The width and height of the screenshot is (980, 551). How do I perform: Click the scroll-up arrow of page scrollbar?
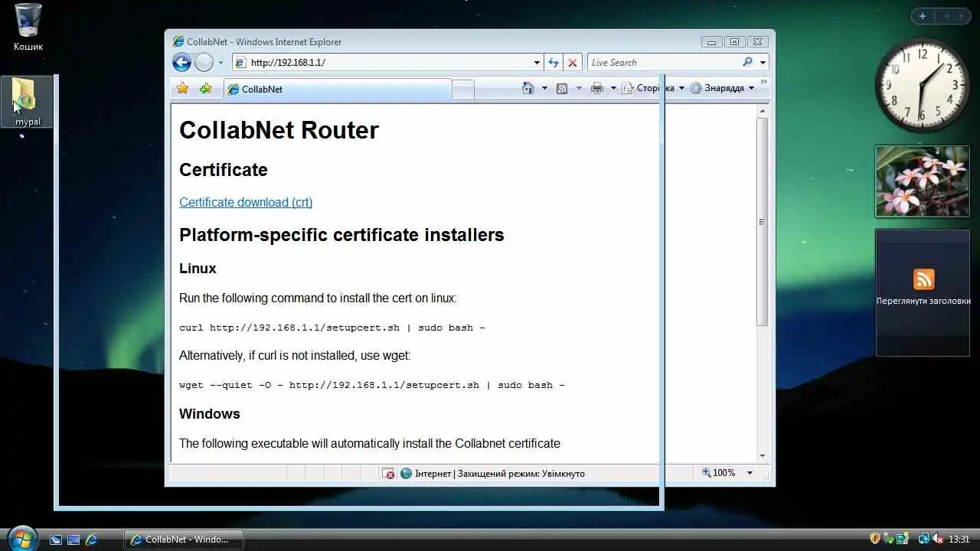762,111
